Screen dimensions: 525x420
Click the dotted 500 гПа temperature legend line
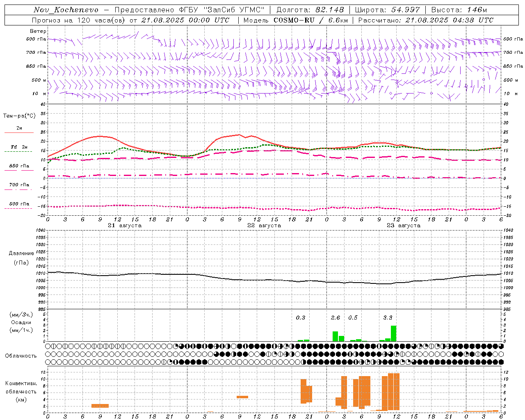tap(18, 208)
